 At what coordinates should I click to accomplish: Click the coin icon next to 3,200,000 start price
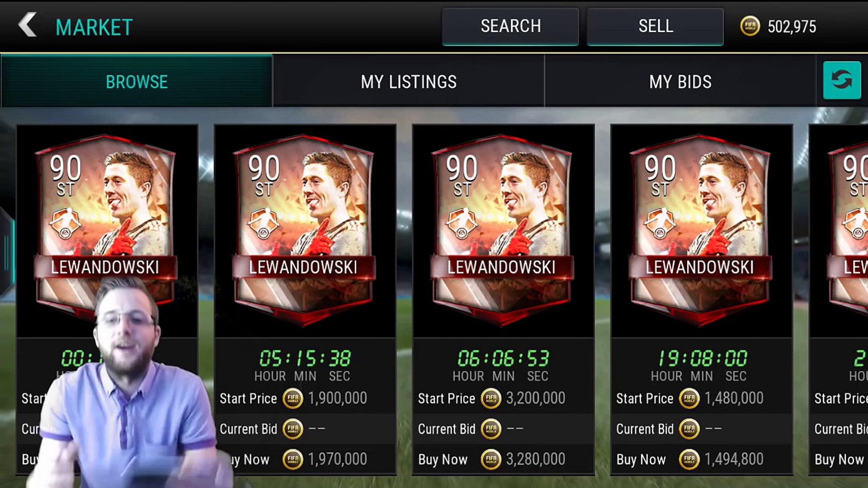(x=491, y=399)
